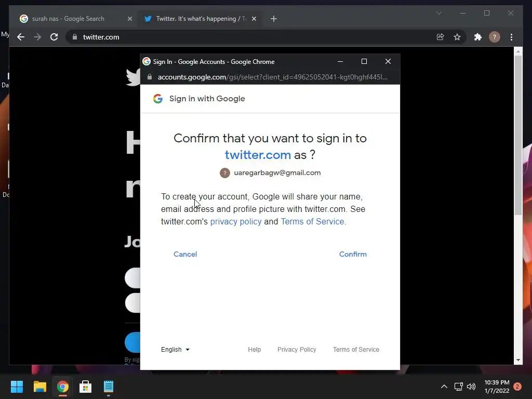Screen dimensions: 532x399
Task: Open the tab search chevron in Chrome title bar
Action: (438, 13)
